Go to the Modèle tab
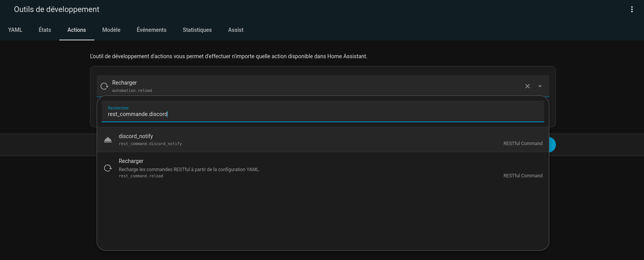This screenshot has width=644, height=260. [x=111, y=30]
